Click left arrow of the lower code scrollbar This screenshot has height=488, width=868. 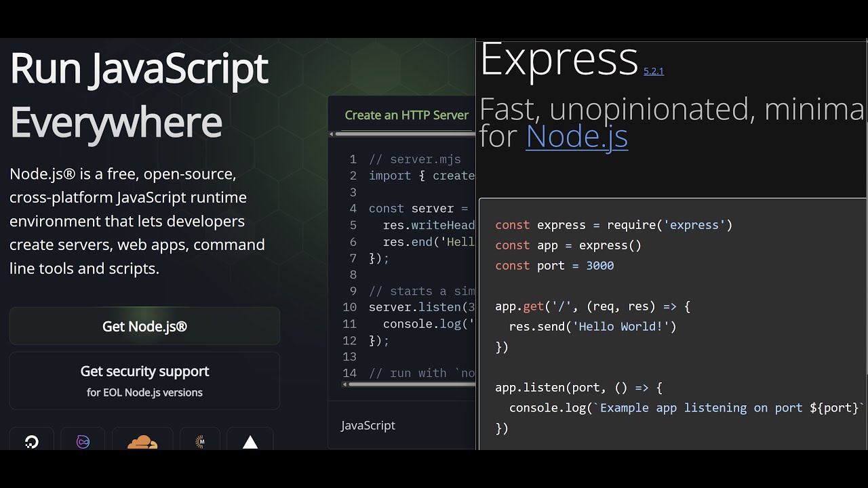(x=345, y=384)
